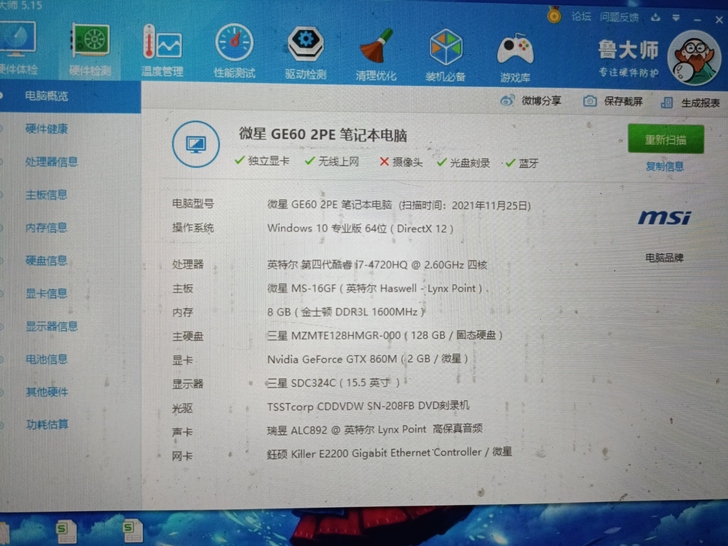Open 清理优化 cleanup broom tool

click(x=376, y=54)
